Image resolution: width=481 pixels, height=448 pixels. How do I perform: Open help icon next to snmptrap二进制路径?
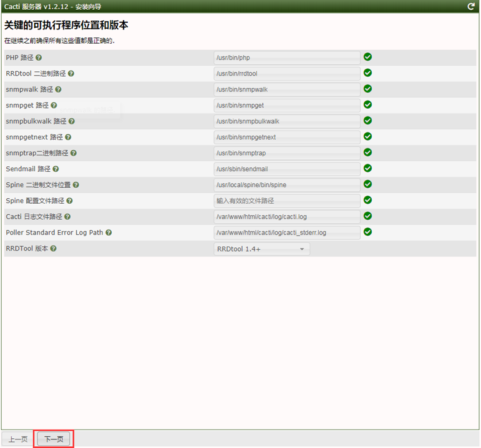pos(73,153)
